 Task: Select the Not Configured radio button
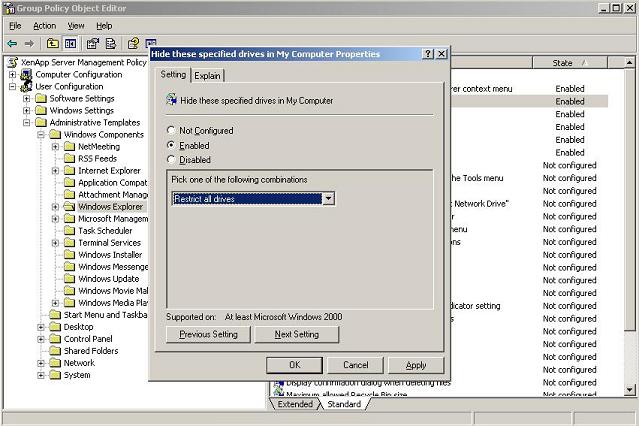pyautogui.click(x=172, y=131)
